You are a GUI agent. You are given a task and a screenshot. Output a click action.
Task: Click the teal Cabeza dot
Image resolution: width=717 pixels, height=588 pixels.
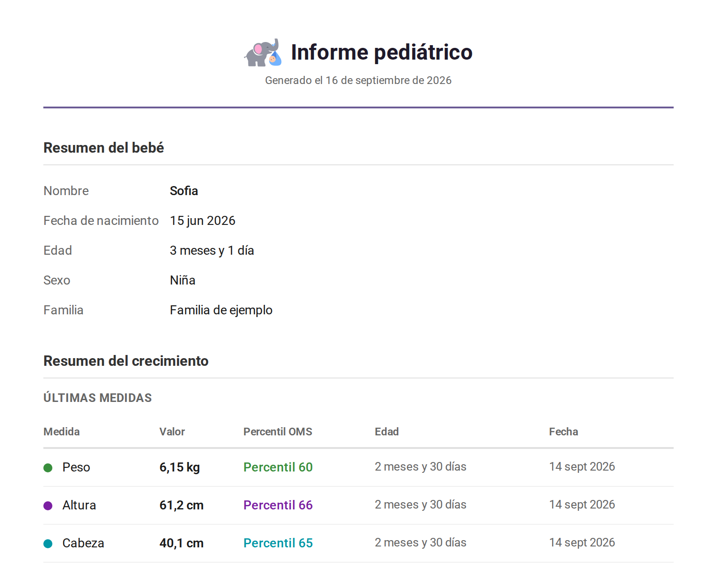coord(48,543)
